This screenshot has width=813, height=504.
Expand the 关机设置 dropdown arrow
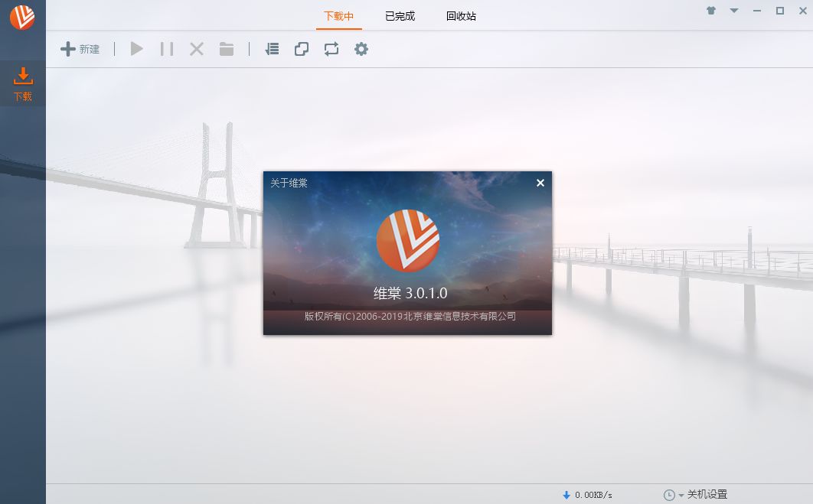pos(681,496)
